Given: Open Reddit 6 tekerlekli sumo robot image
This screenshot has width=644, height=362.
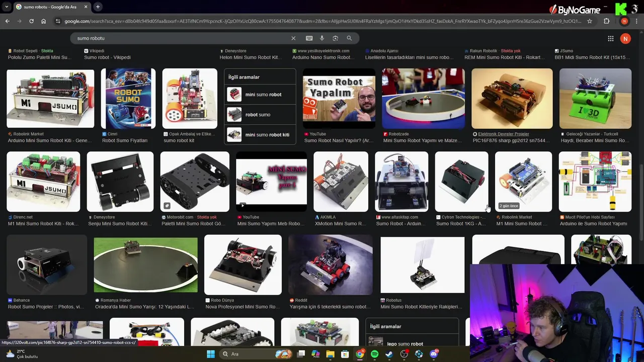Looking at the screenshot, I should point(331,264).
